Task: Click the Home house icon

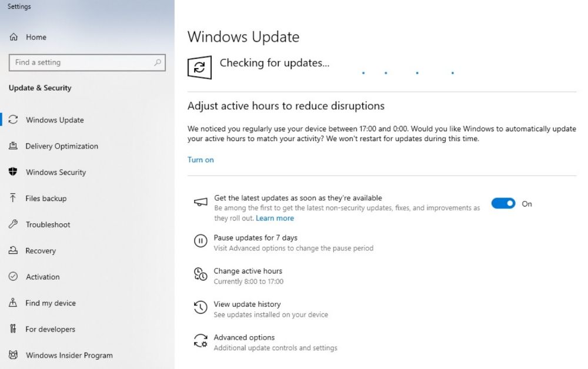Action: point(14,36)
